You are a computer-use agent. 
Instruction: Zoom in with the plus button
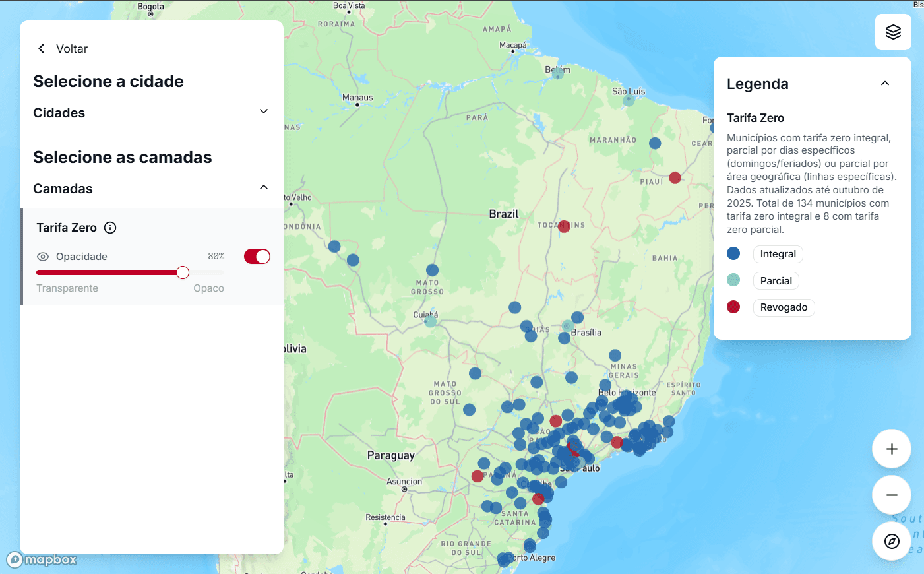(892, 449)
